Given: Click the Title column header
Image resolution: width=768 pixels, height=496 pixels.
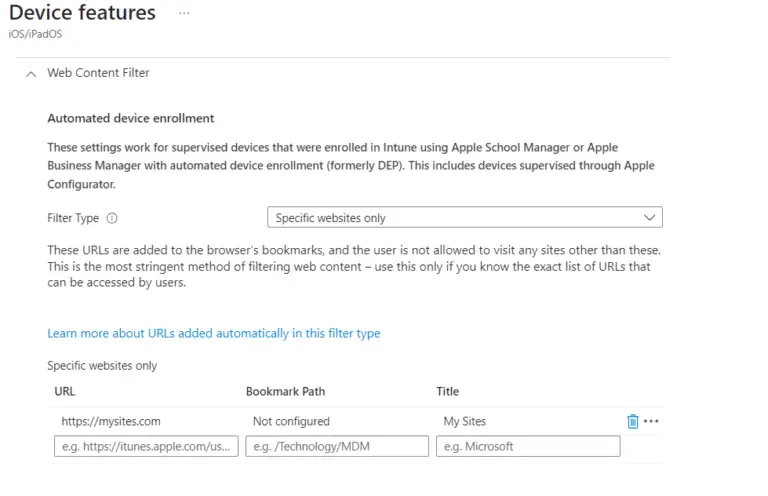Looking at the screenshot, I should tap(448, 391).
